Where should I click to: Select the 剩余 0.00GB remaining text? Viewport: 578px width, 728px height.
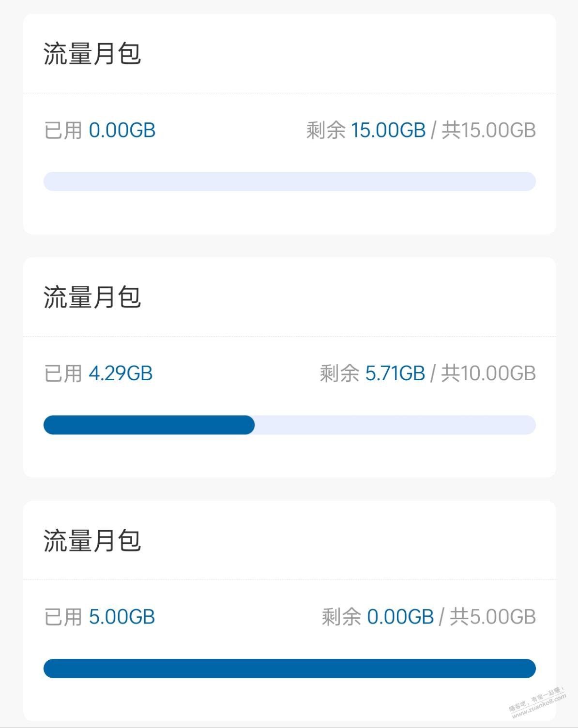[378, 617]
